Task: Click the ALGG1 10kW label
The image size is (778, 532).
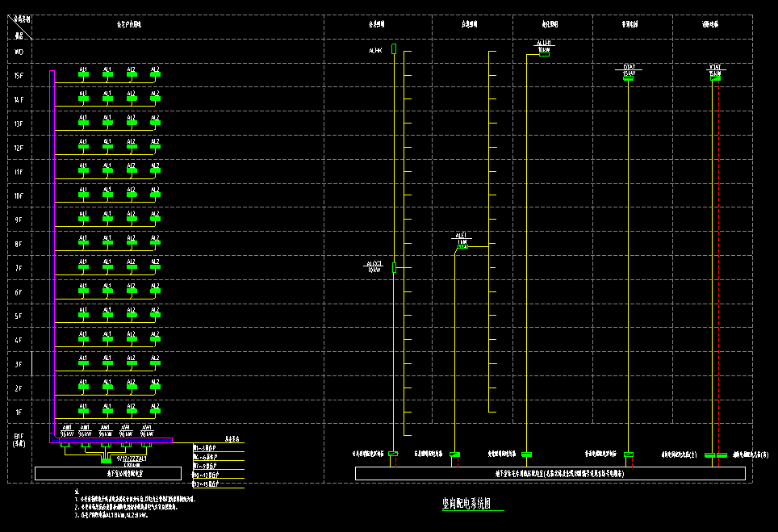Action: tap(374, 267)
